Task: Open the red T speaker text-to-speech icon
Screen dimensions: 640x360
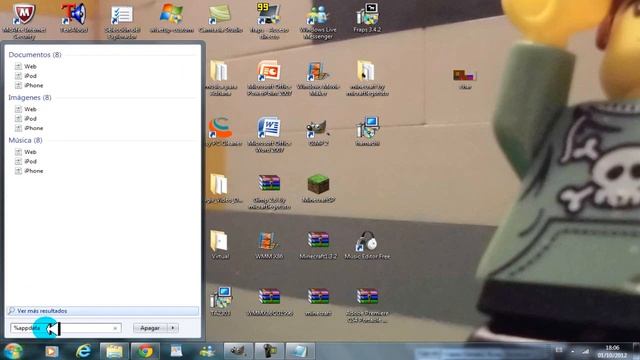Action: click(x=74, y=18)
